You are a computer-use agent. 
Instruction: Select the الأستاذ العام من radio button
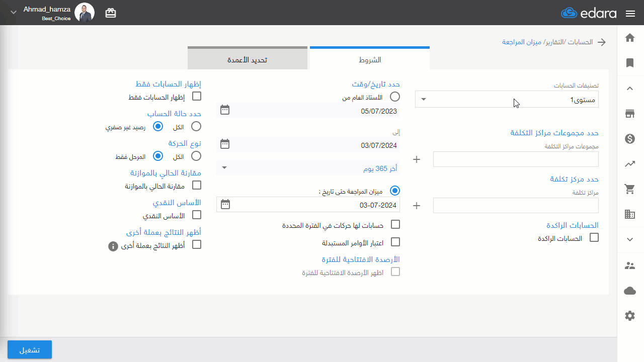[395, 97]
